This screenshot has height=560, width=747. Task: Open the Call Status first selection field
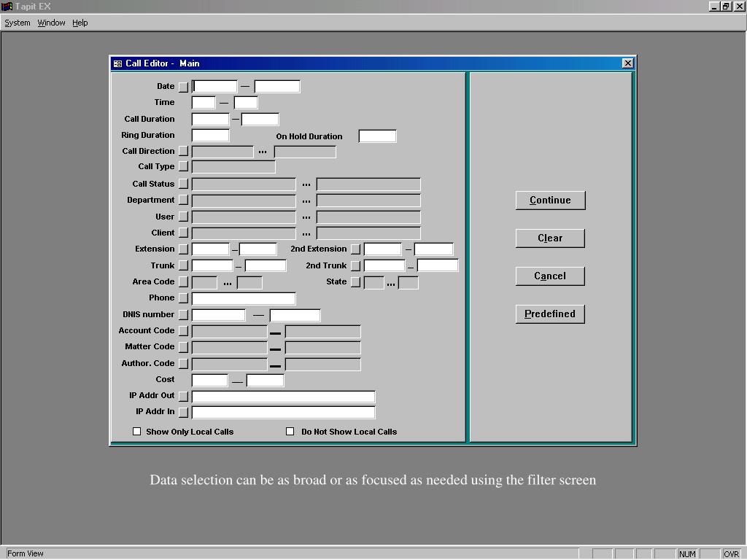click(244, 184)
